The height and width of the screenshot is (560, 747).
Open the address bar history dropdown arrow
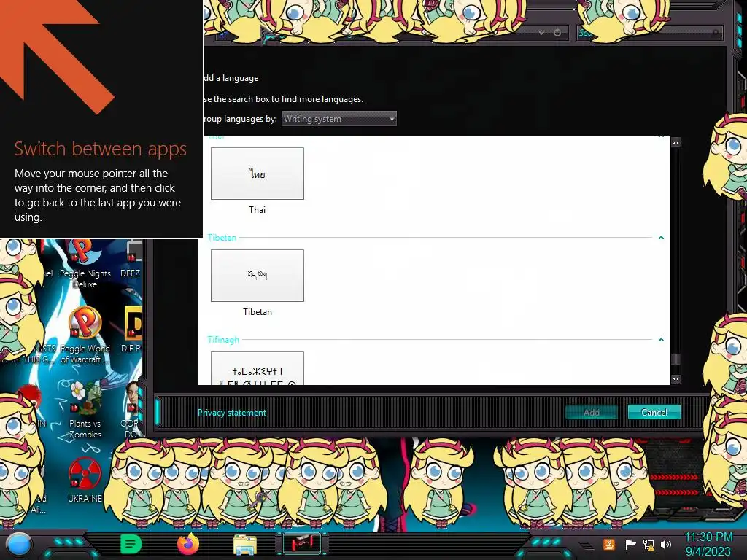542,32
